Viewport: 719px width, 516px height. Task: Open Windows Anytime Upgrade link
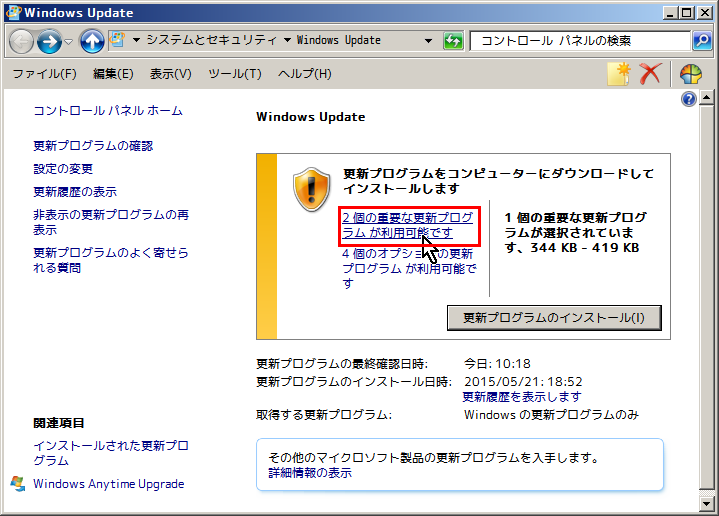click(x=109, y=484)
